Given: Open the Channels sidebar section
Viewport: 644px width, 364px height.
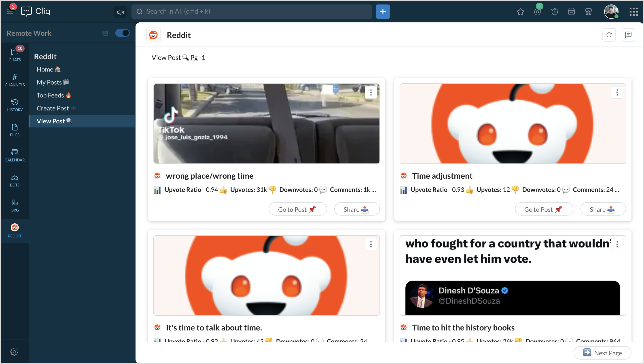Looking at the screenshot, I should tap(15, 80).
